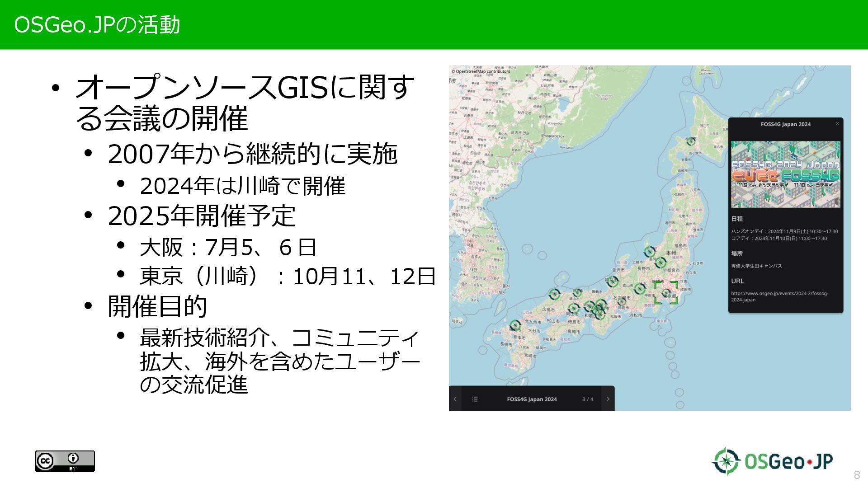
Task: Click the 'ハンズオンデイ' schedule line
Action: [x=784, y=231]
